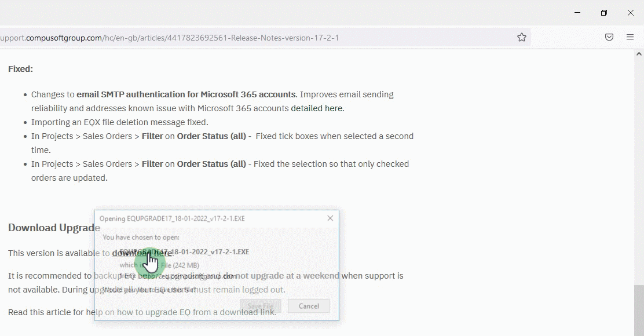Open the Pocket save icon
This screenshot has height=336, width=644.
point(609,38)
